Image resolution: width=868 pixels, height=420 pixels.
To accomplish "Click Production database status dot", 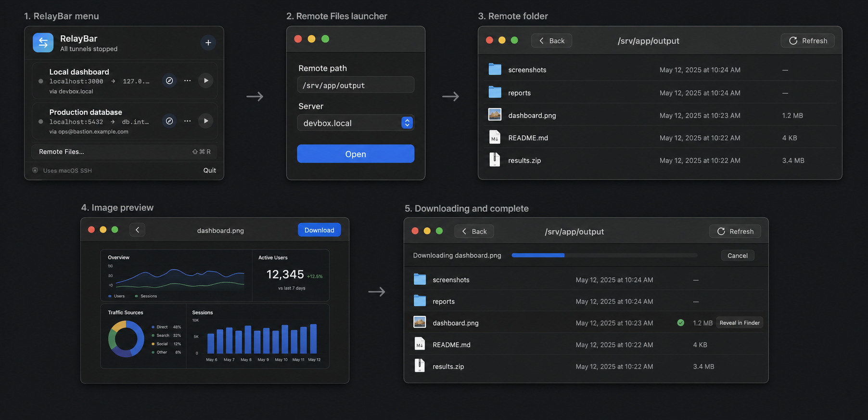I will 41,122.
